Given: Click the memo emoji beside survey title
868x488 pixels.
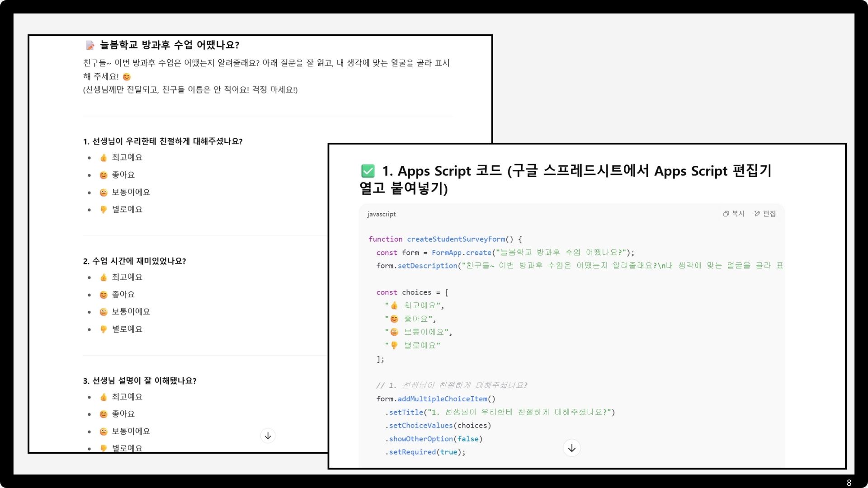Looking at the screenshot, I should [90, 45].
